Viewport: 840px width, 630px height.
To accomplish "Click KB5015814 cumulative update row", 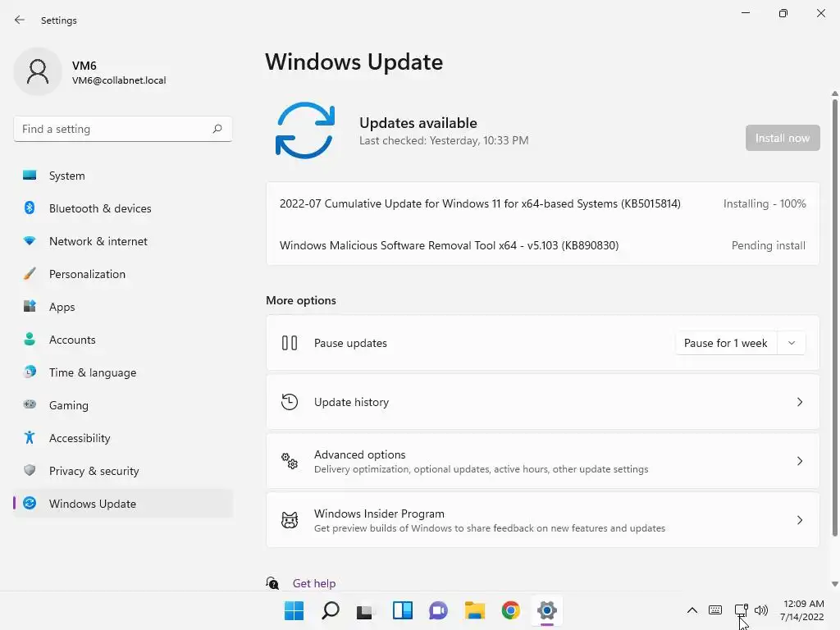I will (x=543, y=203).
